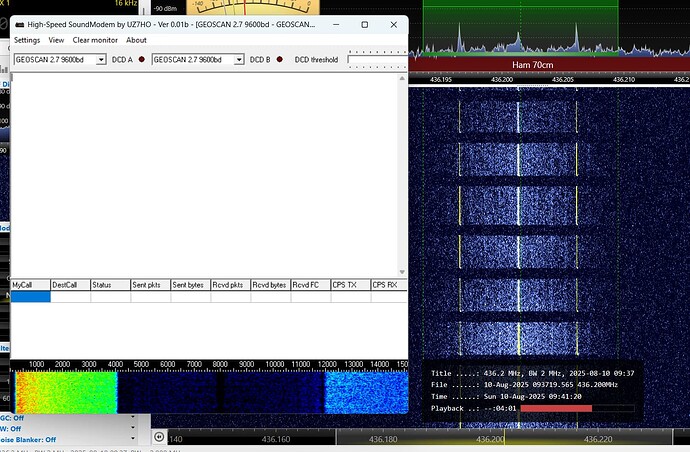Open the Settings menu
Image resolution: width=690 pixels, height=452 pixels.
pos(27,40)
